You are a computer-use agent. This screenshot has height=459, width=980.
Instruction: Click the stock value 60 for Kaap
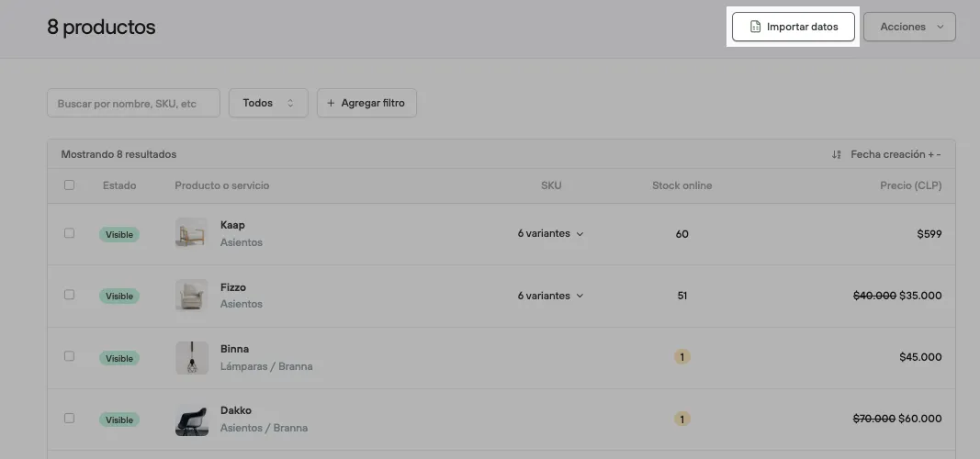tap(681, 234)
